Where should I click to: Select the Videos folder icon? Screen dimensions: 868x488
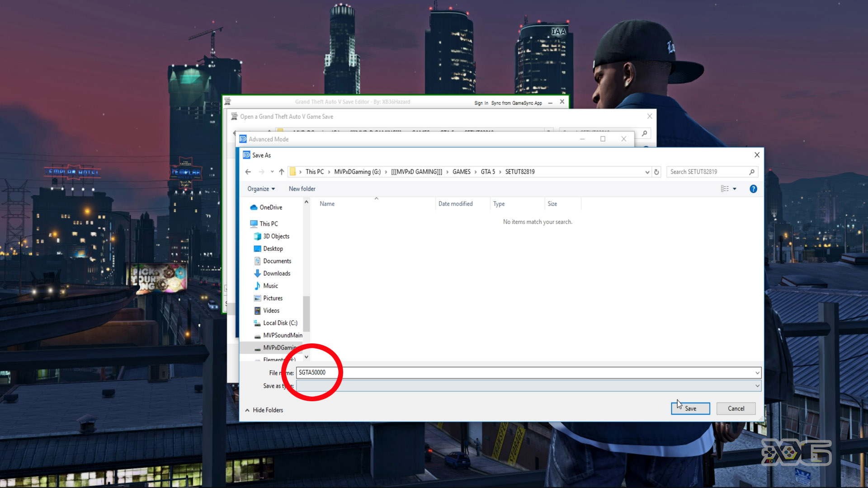coord(258,310)
